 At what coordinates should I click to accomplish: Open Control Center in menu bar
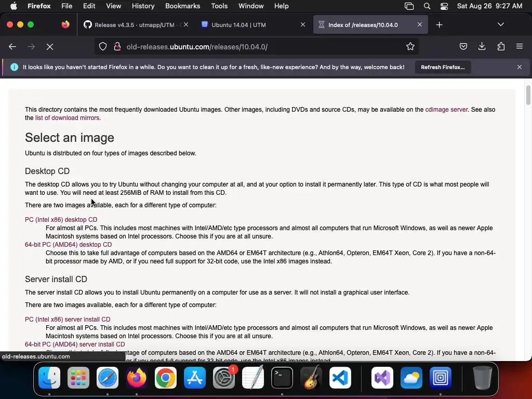click(444, 6)
